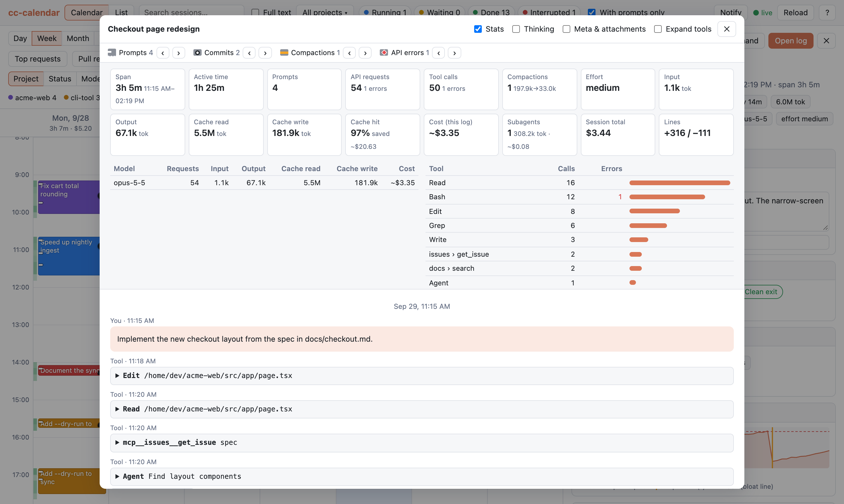
Task: Expand the Agent Find layout components entry
Action: pos(421,476)
